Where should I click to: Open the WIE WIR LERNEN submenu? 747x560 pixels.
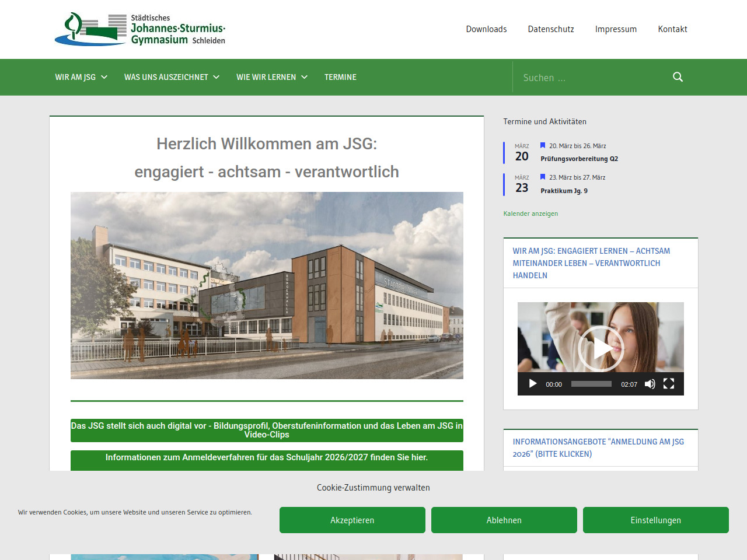[271, 77]
